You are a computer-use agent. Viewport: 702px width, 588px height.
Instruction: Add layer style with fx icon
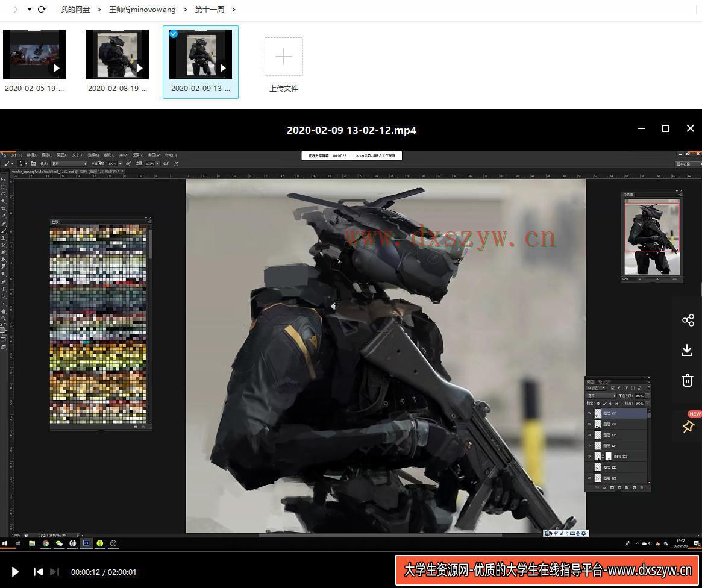tap(605, 487)
